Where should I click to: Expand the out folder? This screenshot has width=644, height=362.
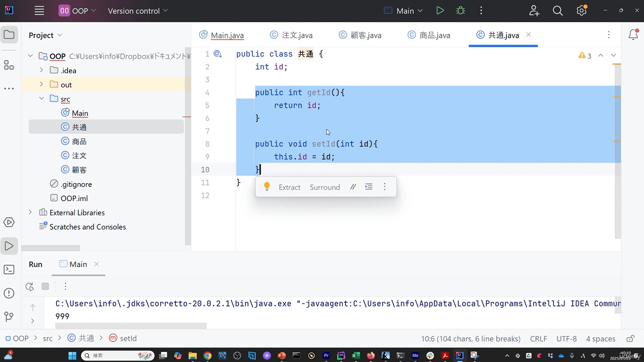click(x=42, y=84)
